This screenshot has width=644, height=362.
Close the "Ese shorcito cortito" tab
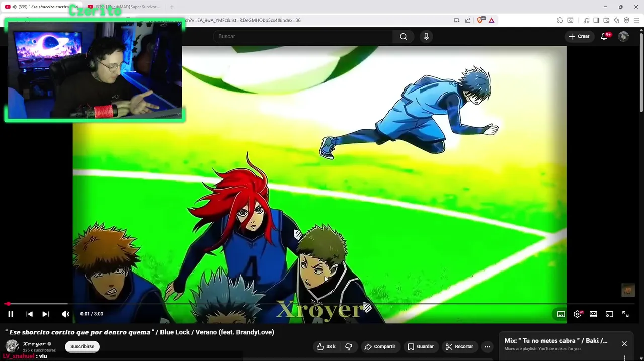point(76,7)
